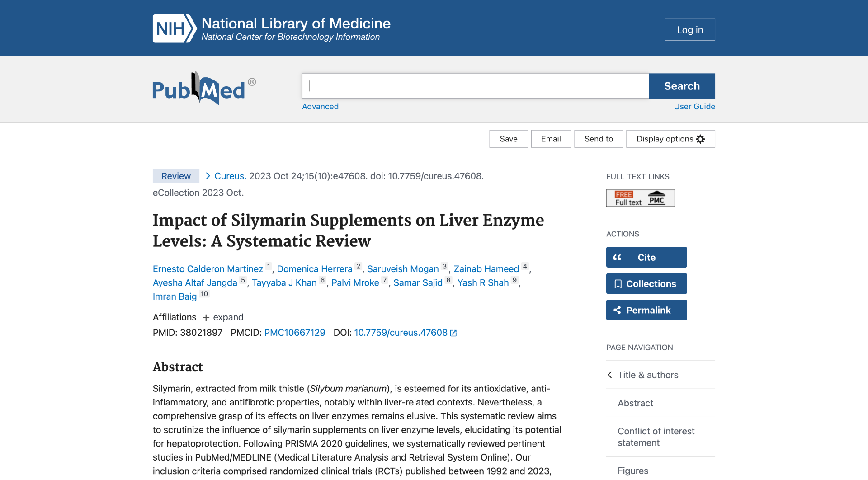Click affiliation superscript 10 by Imran Baig
868x480 pixels.
(204, 294)
